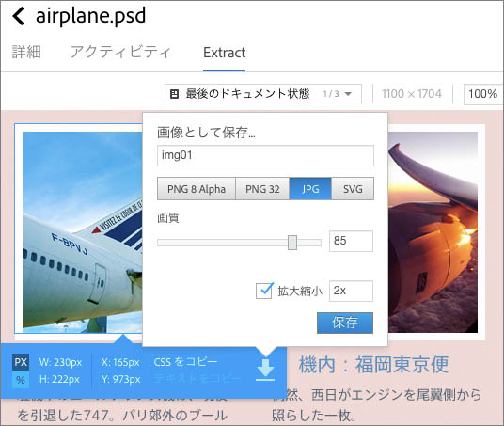Expand the 最後のドキュメント状態 dropdown
The width and height of the screenshot is (504, 426).
(263, 93)
